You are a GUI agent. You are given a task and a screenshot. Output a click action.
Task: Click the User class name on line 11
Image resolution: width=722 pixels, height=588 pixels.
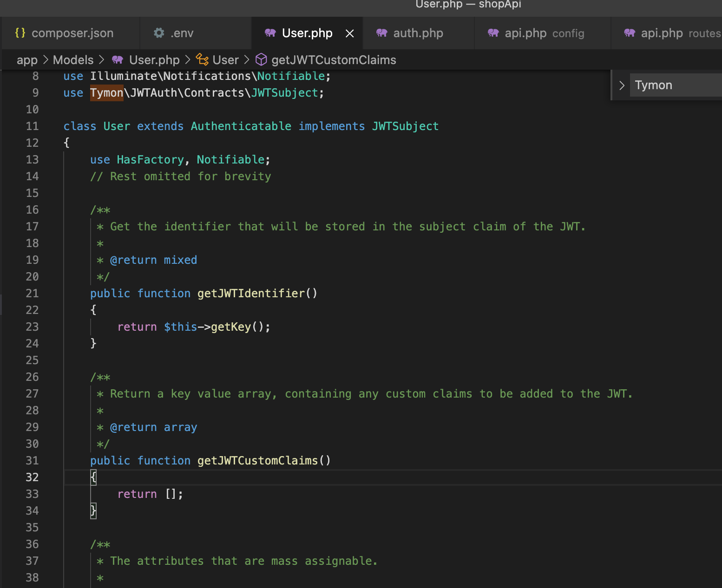117,126
